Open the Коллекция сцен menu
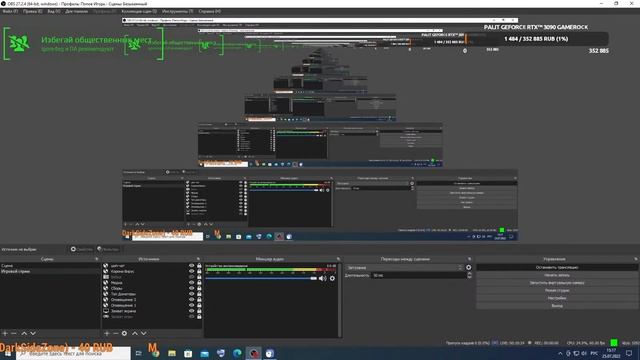640x360 pixels. coord(139,11)
